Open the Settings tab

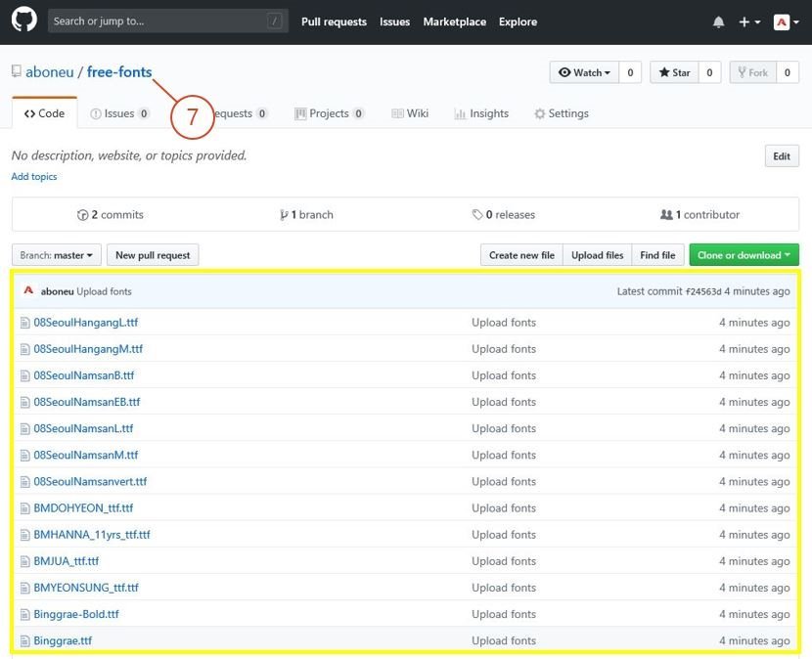(562, 113)
